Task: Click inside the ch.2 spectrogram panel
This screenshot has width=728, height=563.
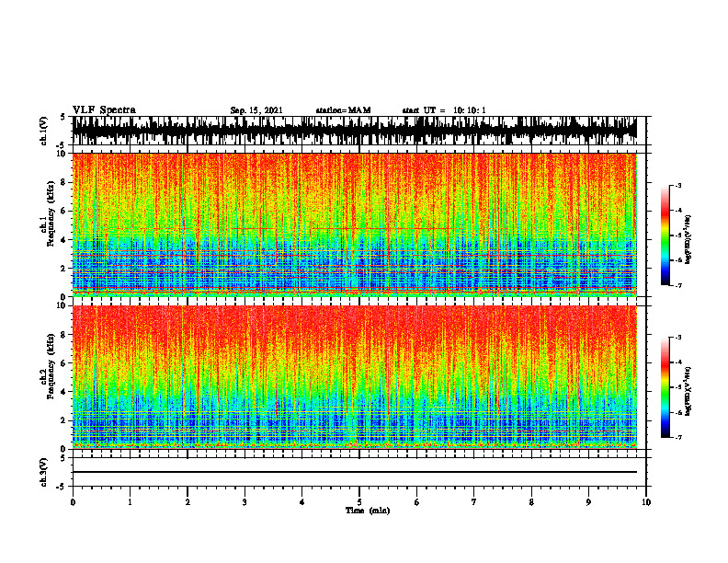Action: pyautogui.click(x=354, y=377)
